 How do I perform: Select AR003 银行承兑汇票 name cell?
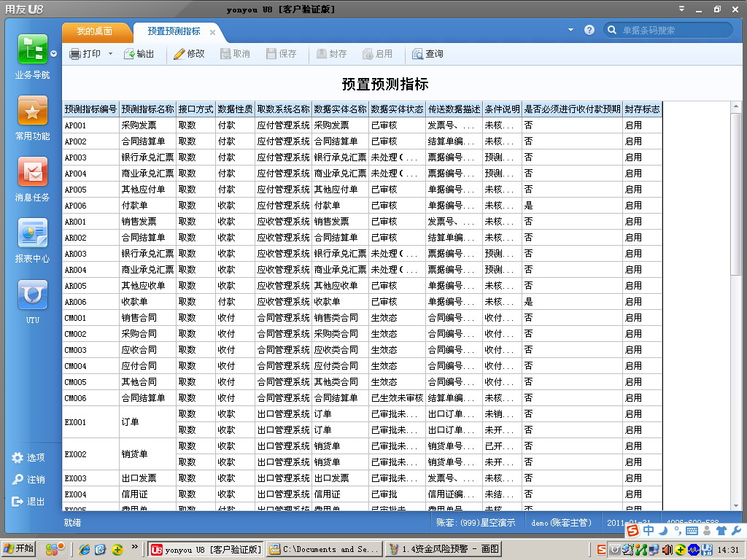point(147,253)
